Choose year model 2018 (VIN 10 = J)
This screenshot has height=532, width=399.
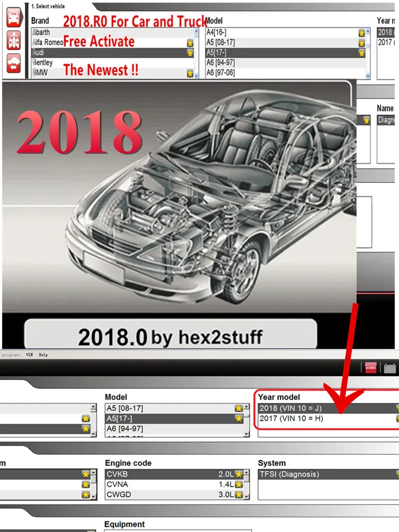pos(328,408)
